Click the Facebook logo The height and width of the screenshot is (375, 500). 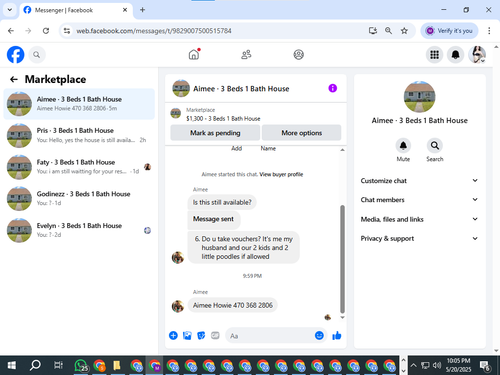(x=16, y=55)
